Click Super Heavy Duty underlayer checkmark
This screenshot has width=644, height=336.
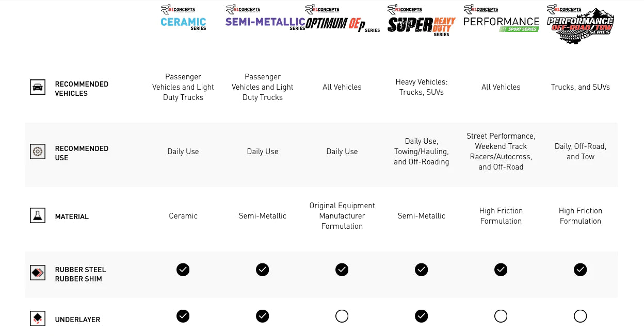pos(422,316)
